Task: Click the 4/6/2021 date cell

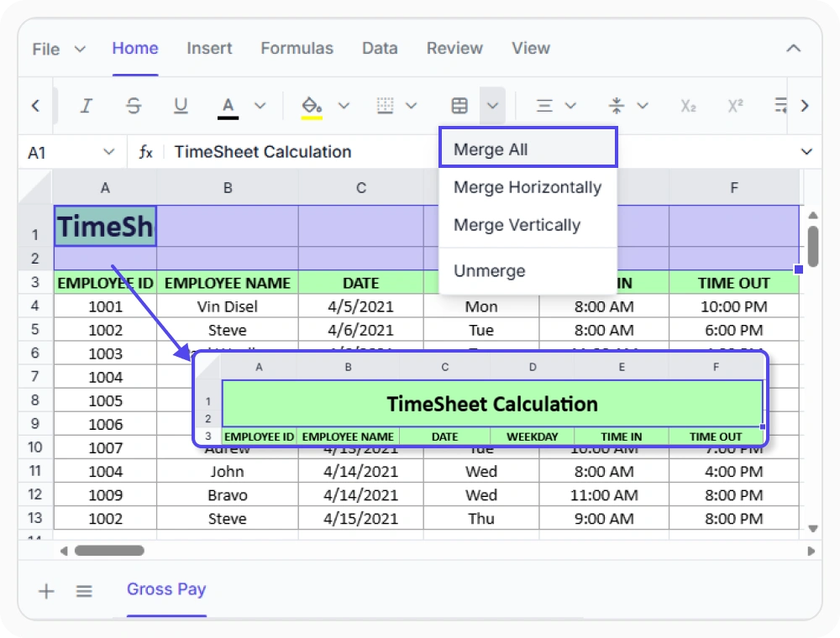Action: pyautogui.click(x=360, y=330)
